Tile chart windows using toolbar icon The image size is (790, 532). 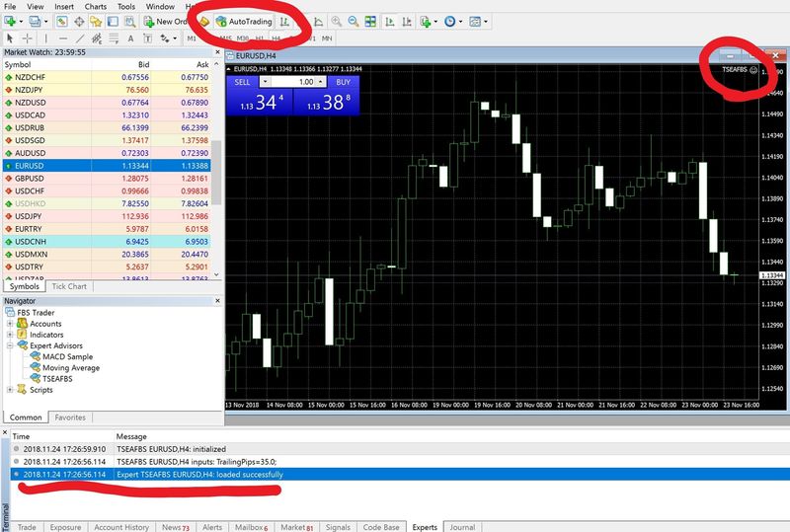click(x=370, y=21)
